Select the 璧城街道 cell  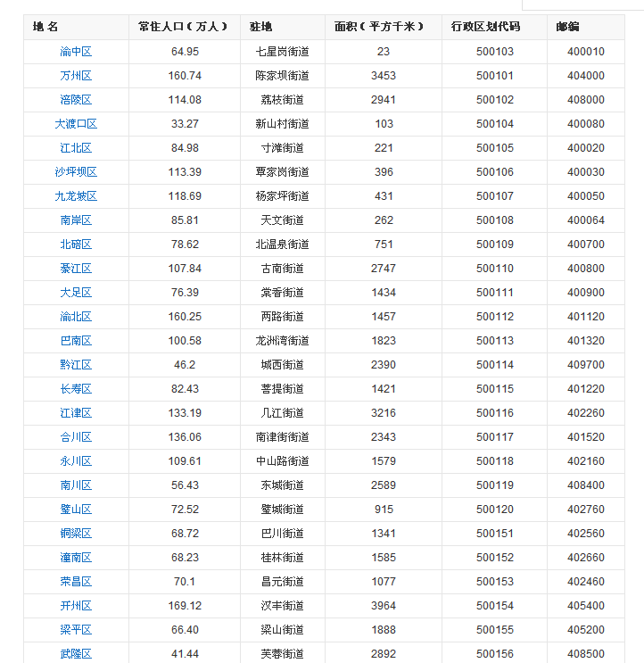[282, 510]
